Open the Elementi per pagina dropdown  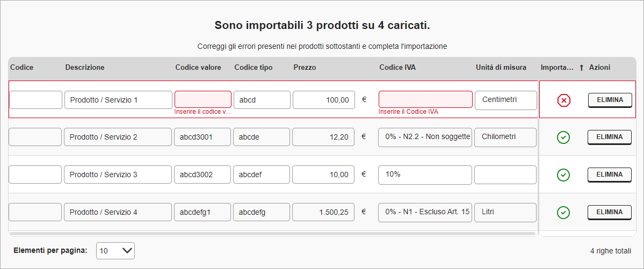[115, 251]
